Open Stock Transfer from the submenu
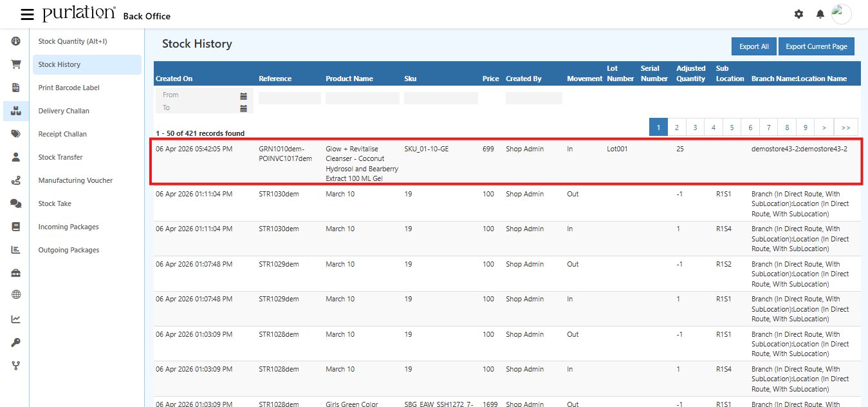Image resolution: width=868 pixels, height=407 pixels. [60, 157]
